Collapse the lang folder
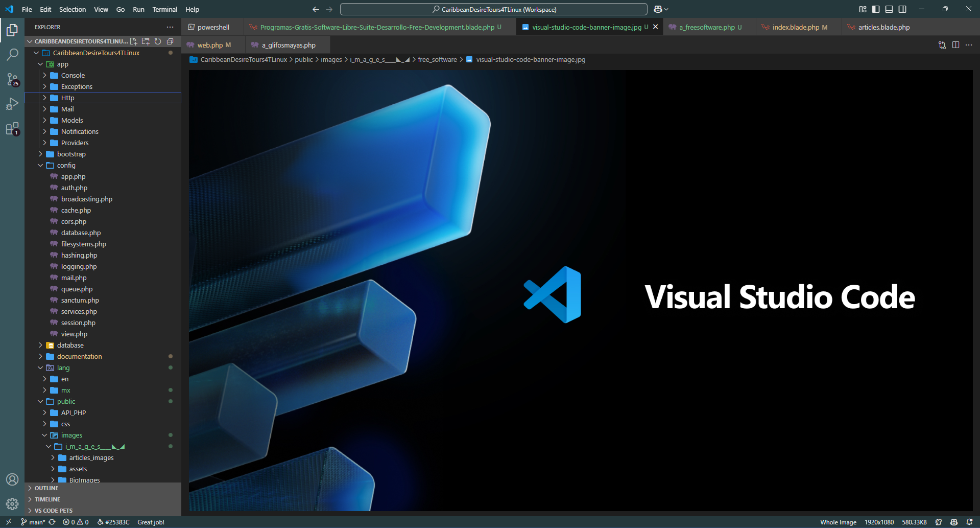 coord(103,368)
